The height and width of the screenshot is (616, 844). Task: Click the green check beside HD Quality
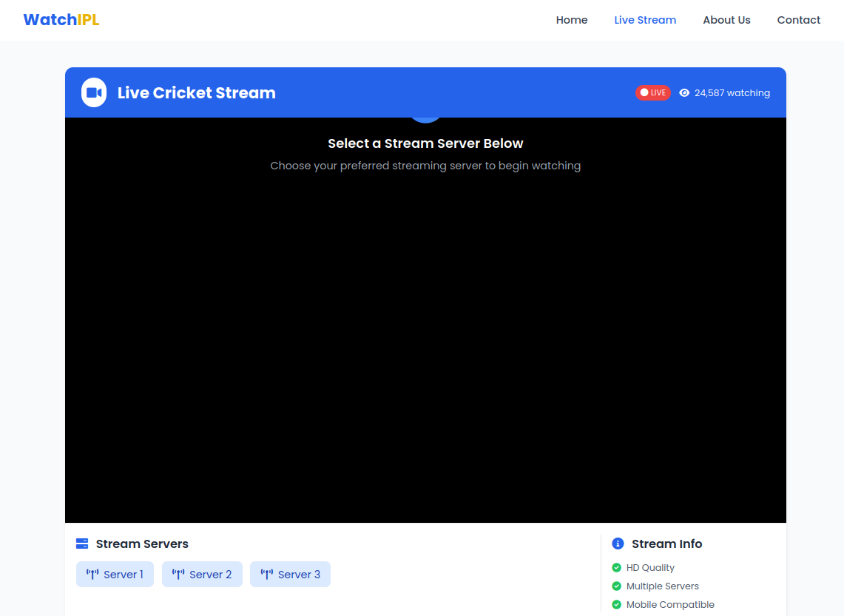click(x=616, y=568)
